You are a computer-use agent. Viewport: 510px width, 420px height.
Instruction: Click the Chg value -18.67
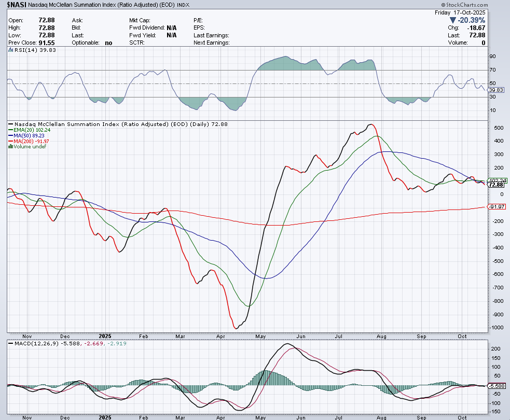[x=476, y=28]
